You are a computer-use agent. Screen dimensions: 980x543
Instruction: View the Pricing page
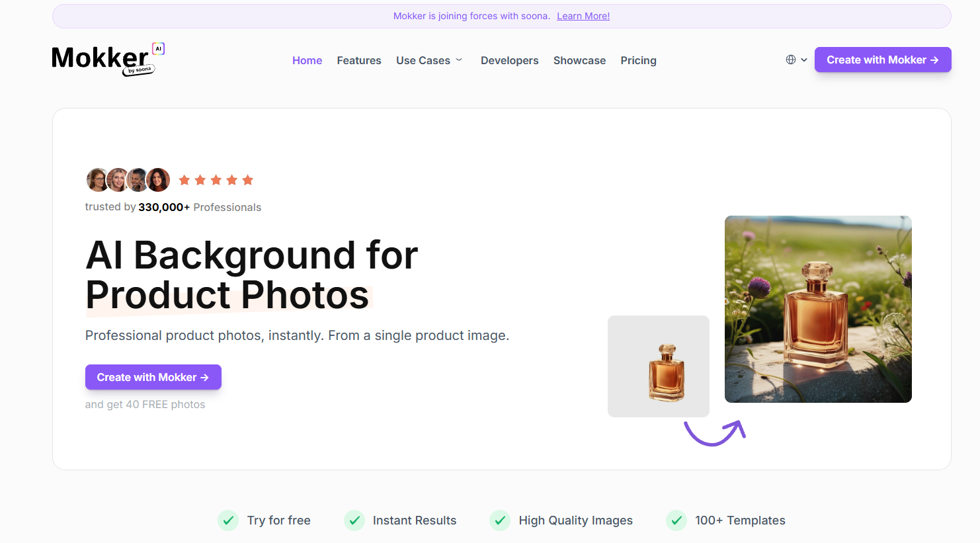pyautogui.click(x=638, y=60)
